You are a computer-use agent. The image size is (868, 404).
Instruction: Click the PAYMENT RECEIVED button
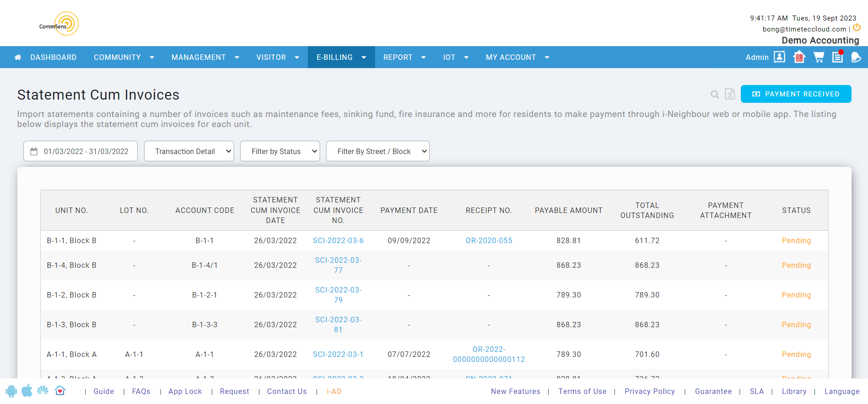796,94
